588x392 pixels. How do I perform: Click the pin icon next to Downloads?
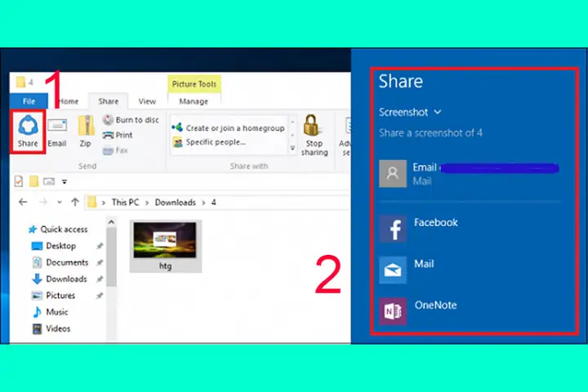[100, 279]
